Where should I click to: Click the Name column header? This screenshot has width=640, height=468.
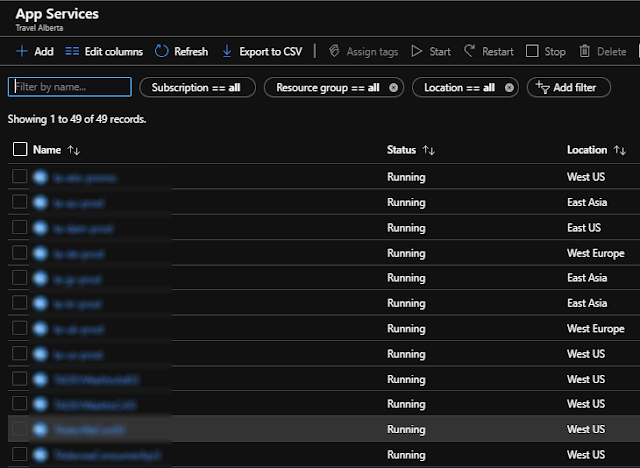tap(47, 150)
